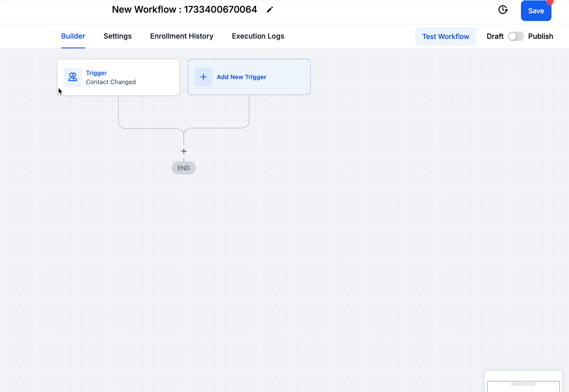Go to the Enrollment History tab

[x=181, y=36]
